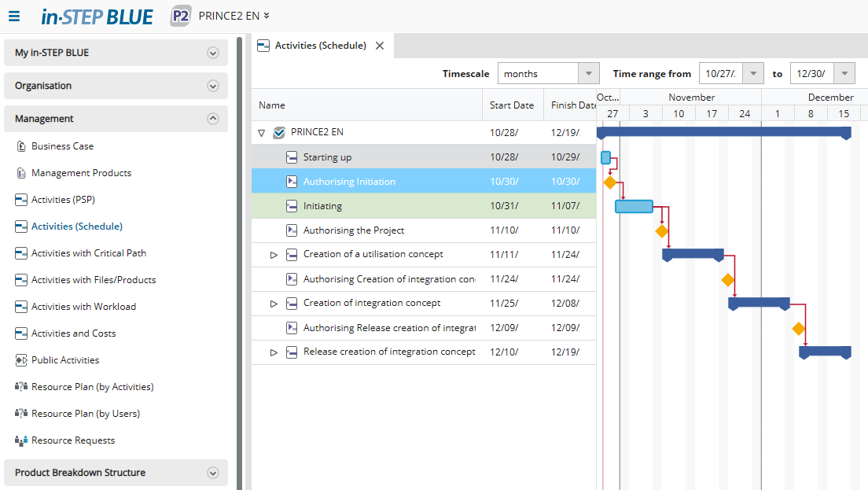The image size is (868, 490).
Task: Click the Resource Requests icon
Action: click(x=21, y=440)
